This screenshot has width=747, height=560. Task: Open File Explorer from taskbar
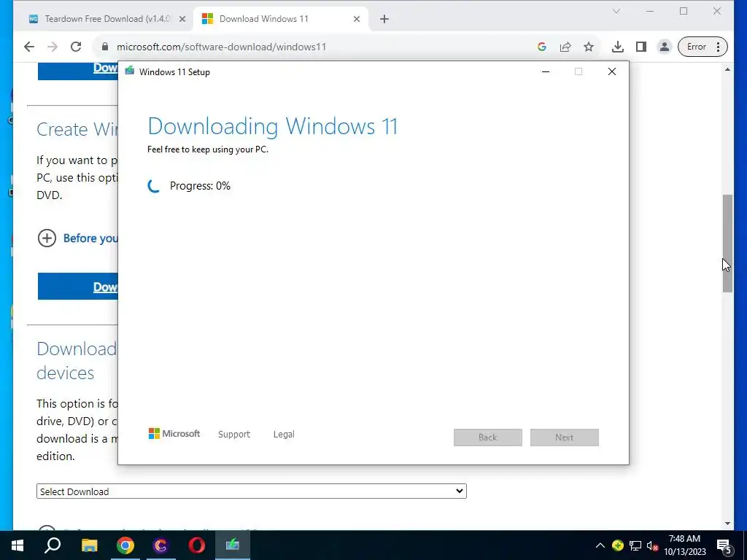89,545
